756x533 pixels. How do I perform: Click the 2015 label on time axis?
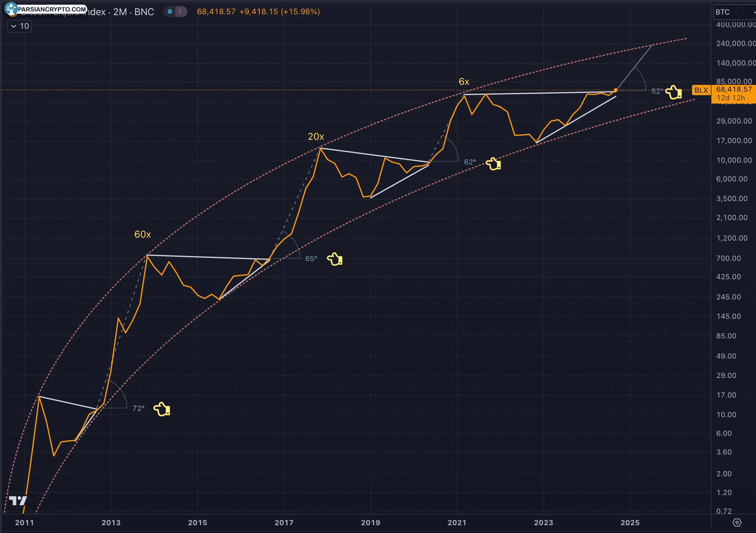tap(197, 523)
